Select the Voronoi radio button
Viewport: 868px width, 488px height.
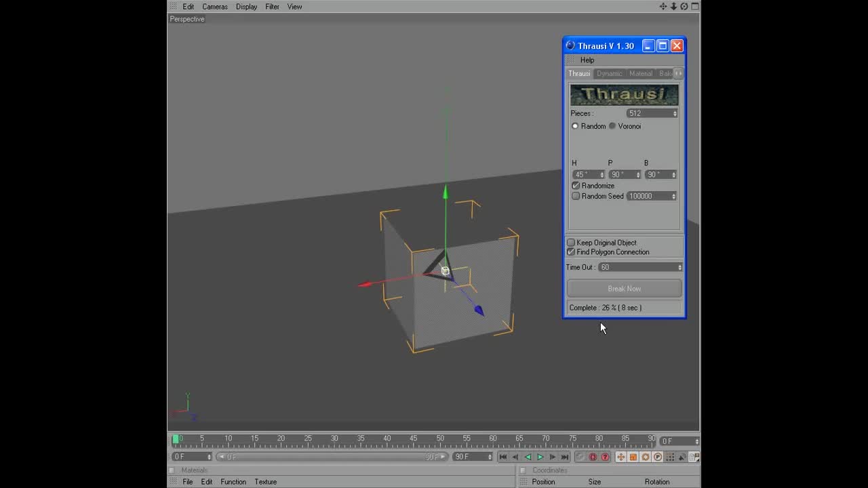point(612,126)
